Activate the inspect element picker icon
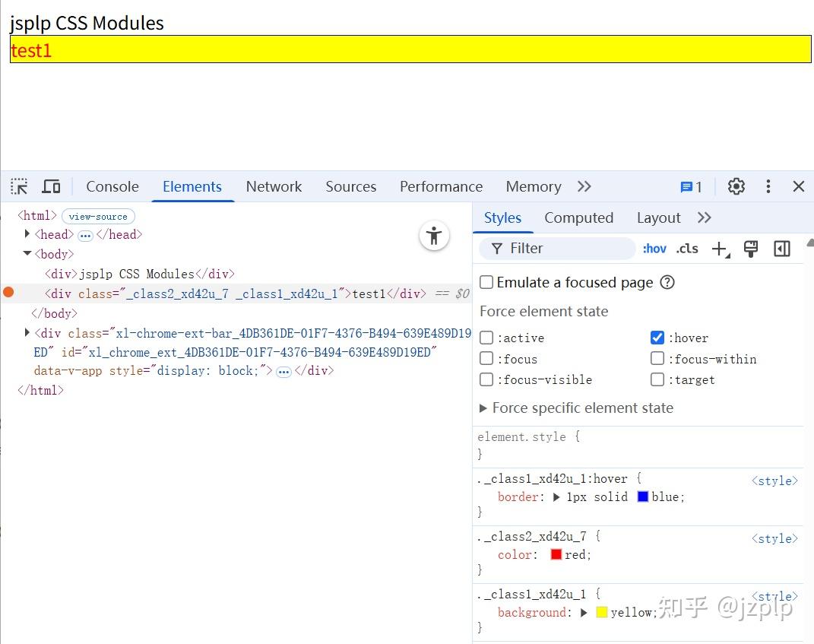This screenshot has width=814, height=644. 19,186
